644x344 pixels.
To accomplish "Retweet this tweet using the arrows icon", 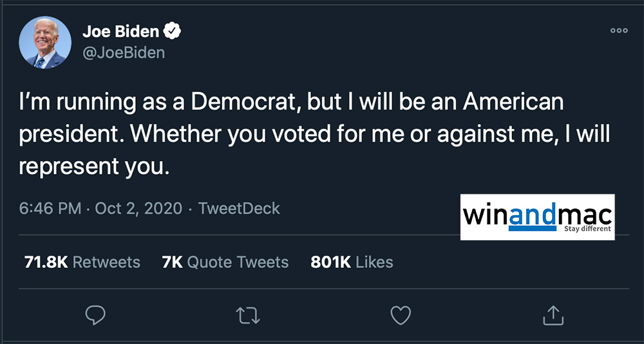I will [247, 315].
